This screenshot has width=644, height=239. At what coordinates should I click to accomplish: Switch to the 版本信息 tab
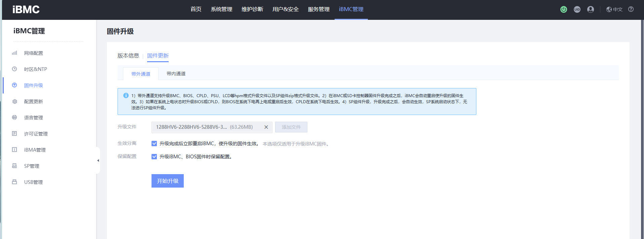128,56
